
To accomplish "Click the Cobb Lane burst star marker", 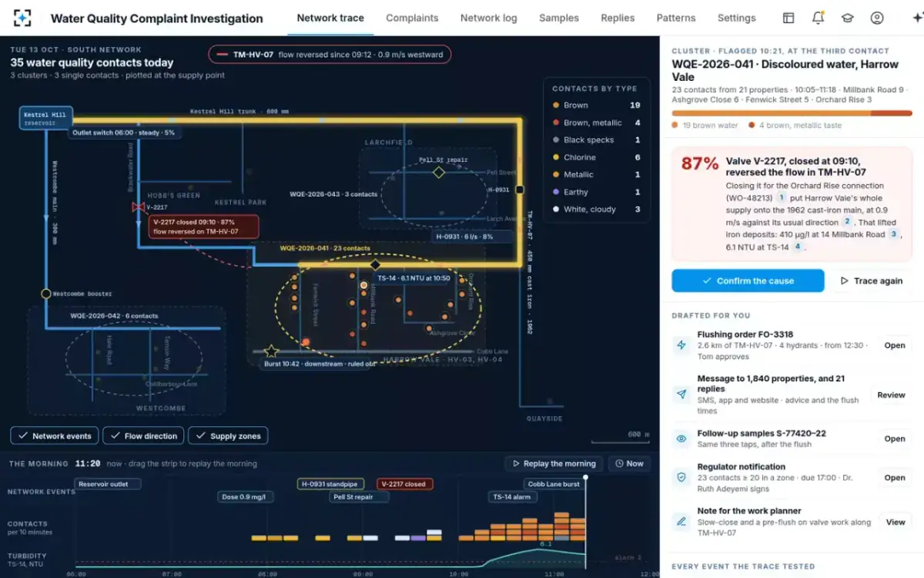I will [271, 351].
